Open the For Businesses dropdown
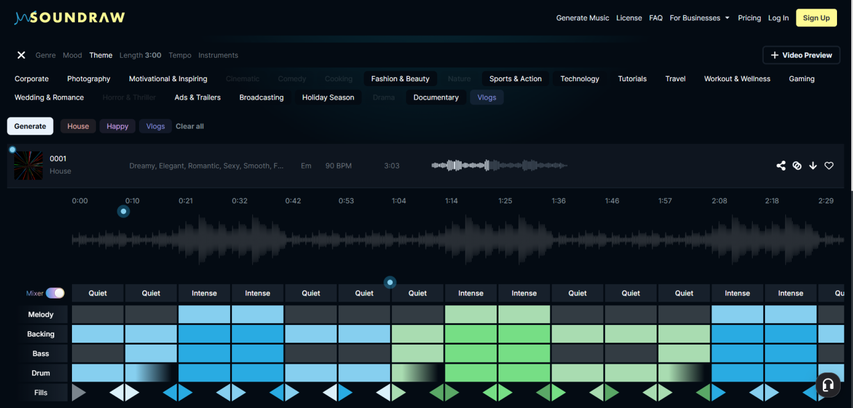 pos(699,18)
